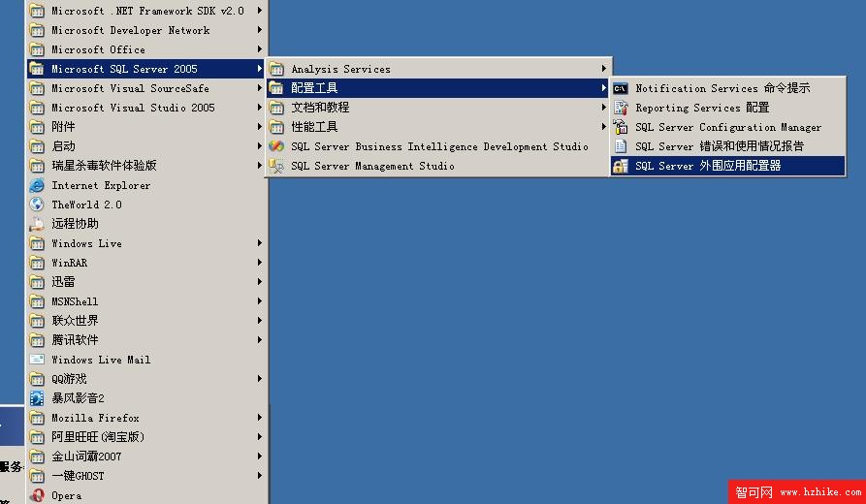866x504 pixels.
Task: Click the 暴风影音2 player icon
Action: (37, 398)
